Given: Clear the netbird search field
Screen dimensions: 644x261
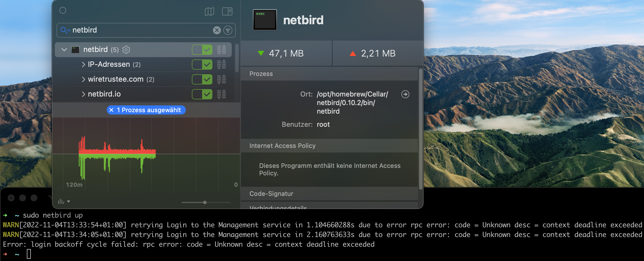Looking at the screenshot, I should coord(216,30).
